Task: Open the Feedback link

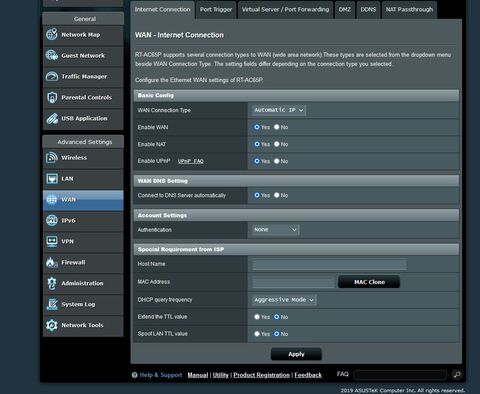Action: click(308, 375)
